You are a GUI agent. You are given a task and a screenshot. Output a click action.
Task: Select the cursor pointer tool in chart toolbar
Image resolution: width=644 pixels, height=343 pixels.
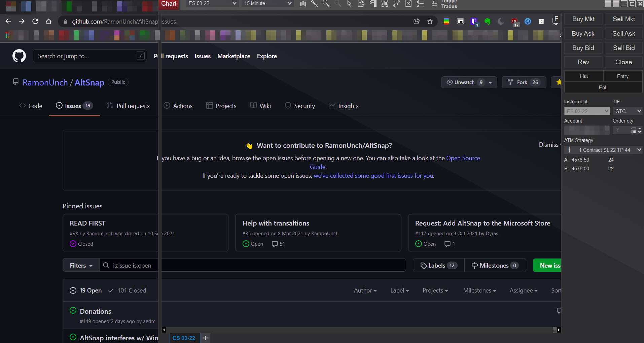[349, 4]
